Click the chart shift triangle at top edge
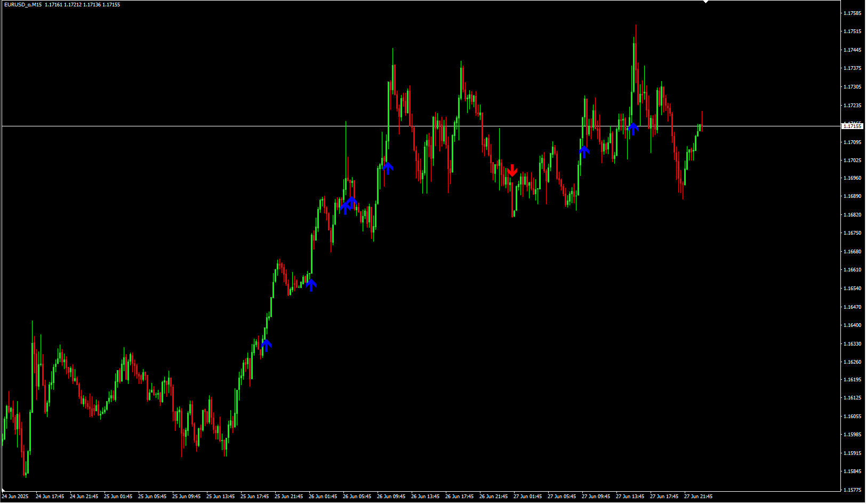The height and width of the screenshot is (504, 866). tap(705, 2)
